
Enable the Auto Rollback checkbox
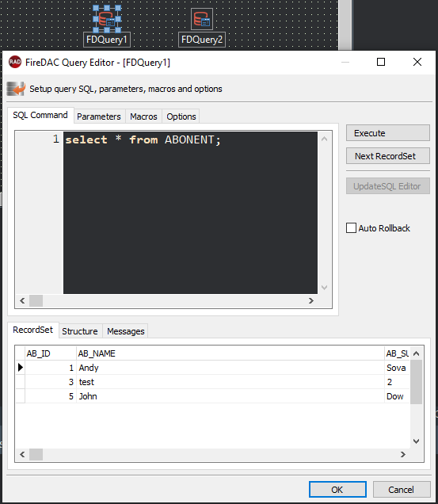click(x=351, y=228)
